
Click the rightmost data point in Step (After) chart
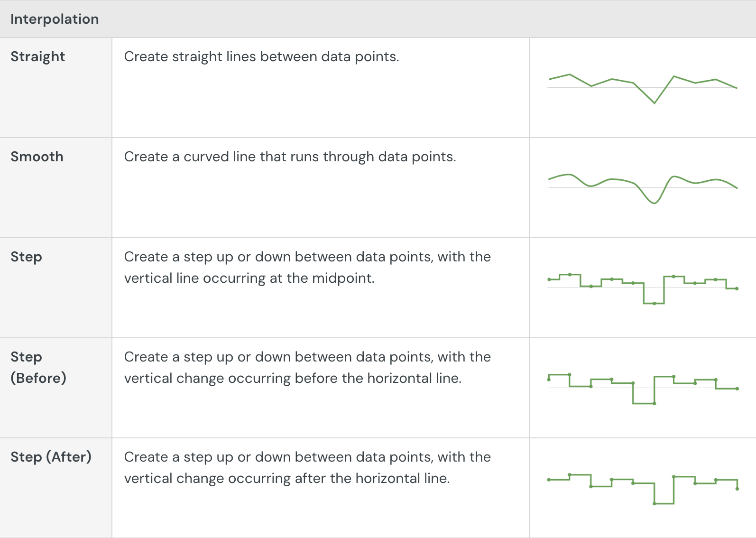coord(737,489)
